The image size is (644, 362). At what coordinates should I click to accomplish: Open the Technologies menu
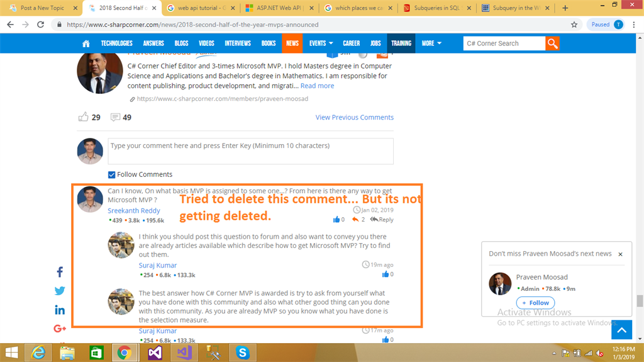[x=116, y=43]
